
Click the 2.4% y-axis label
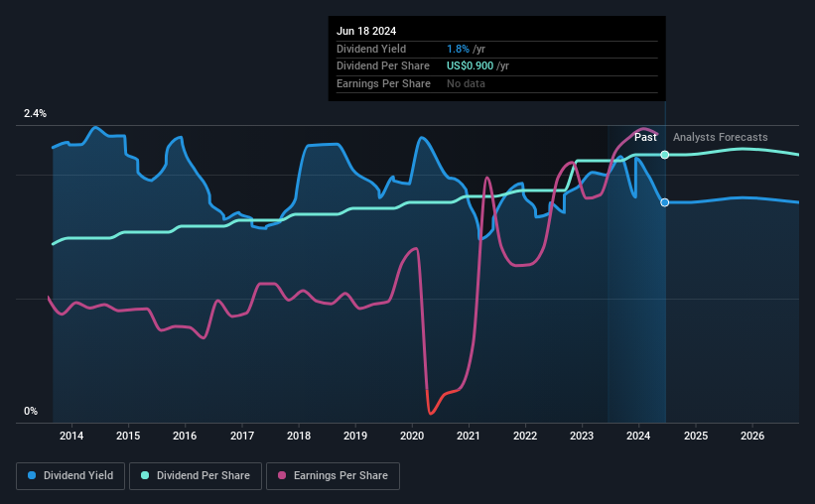(x=35, y=114)
